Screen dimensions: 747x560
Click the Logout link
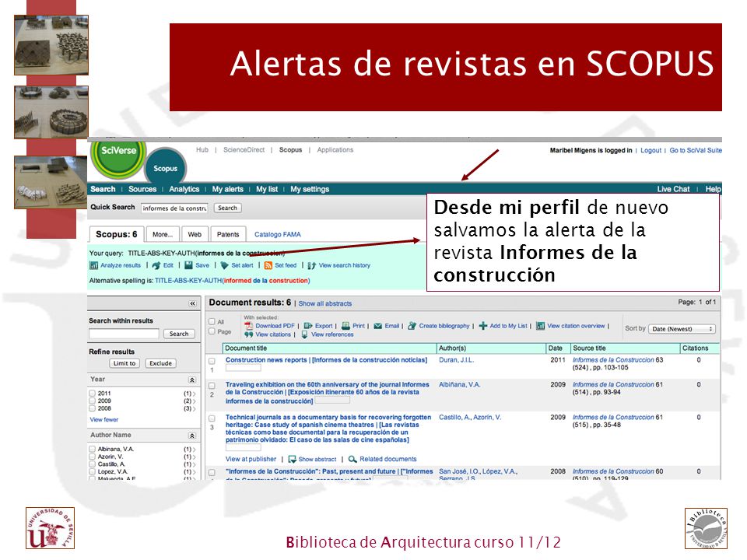[x=651, y=150]
